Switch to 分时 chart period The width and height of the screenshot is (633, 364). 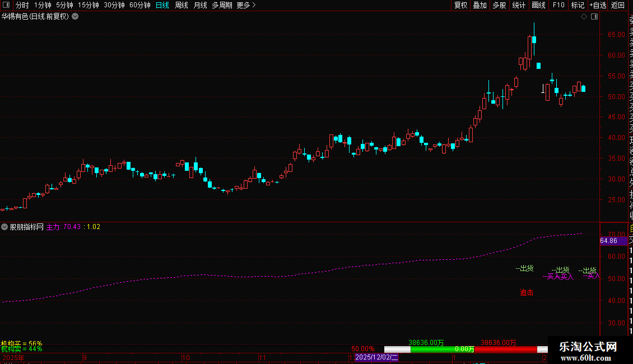(x=22, y=5)
